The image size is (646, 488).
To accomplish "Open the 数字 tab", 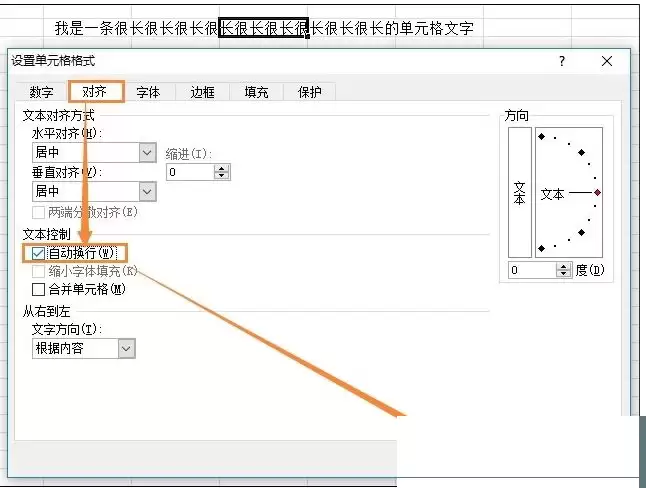I will [x=42, y=92].
